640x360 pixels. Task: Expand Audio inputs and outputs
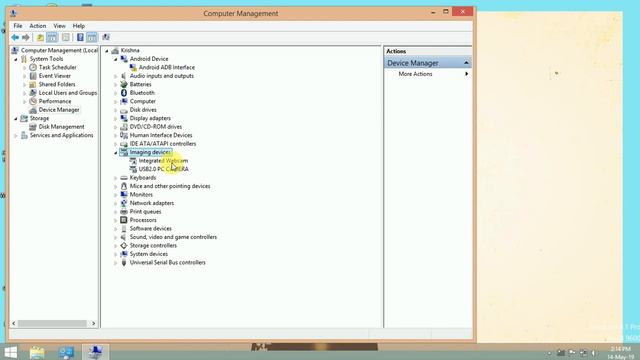(116, 76)
